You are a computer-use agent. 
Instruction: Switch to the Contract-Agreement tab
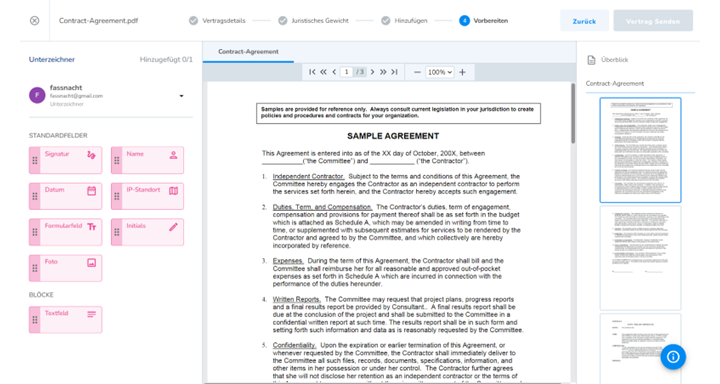(248, 52)
